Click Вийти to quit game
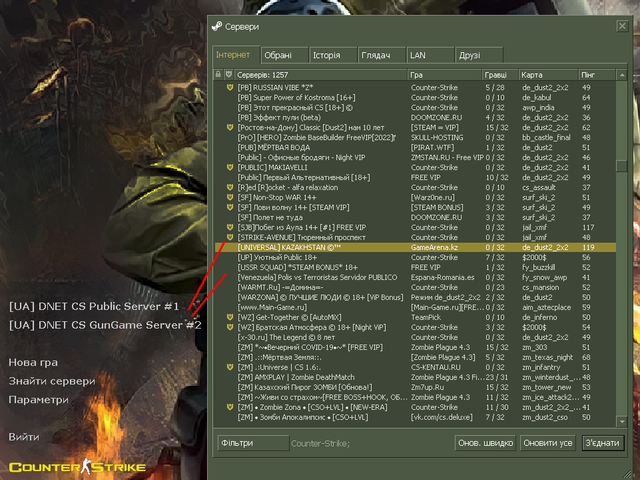The height and width of the screenshot is (480, 640). click(24, 437)
